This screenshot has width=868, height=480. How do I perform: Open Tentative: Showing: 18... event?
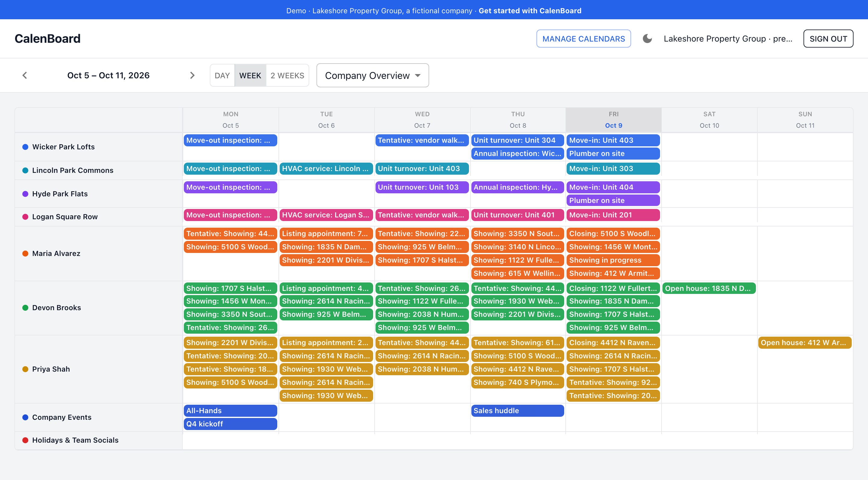(x=231, y=369)
